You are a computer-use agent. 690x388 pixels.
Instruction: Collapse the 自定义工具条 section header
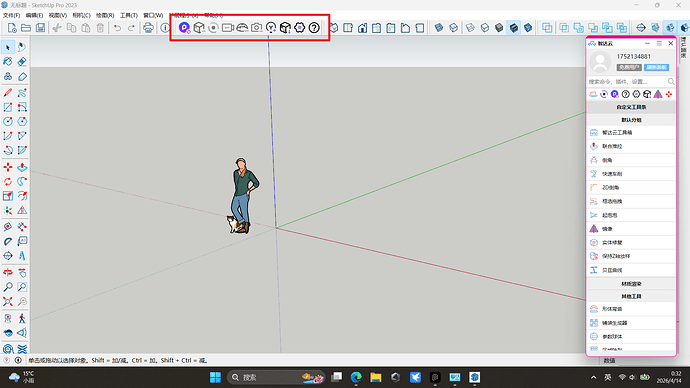coord(631,107)
